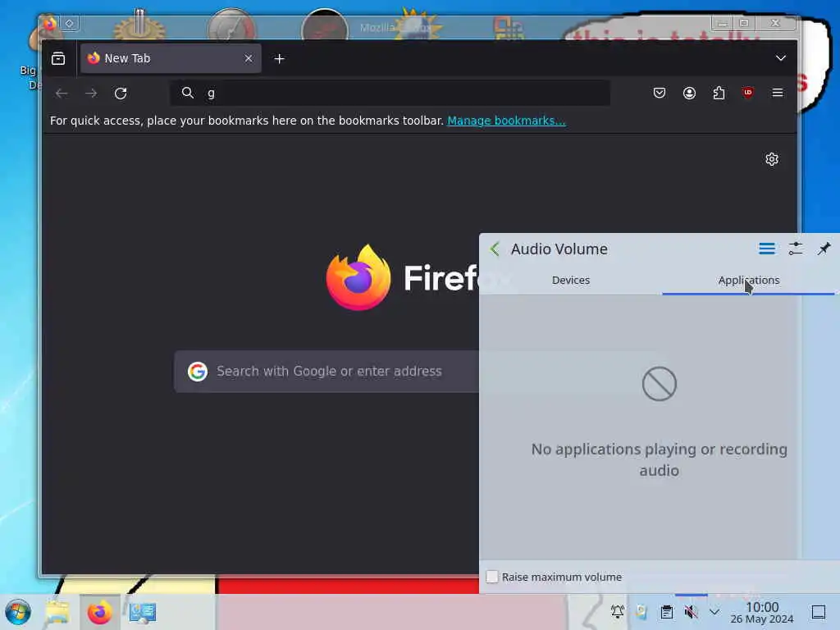
Task: Open Audio Volume configure sliders icon
Action: point(796,249)
